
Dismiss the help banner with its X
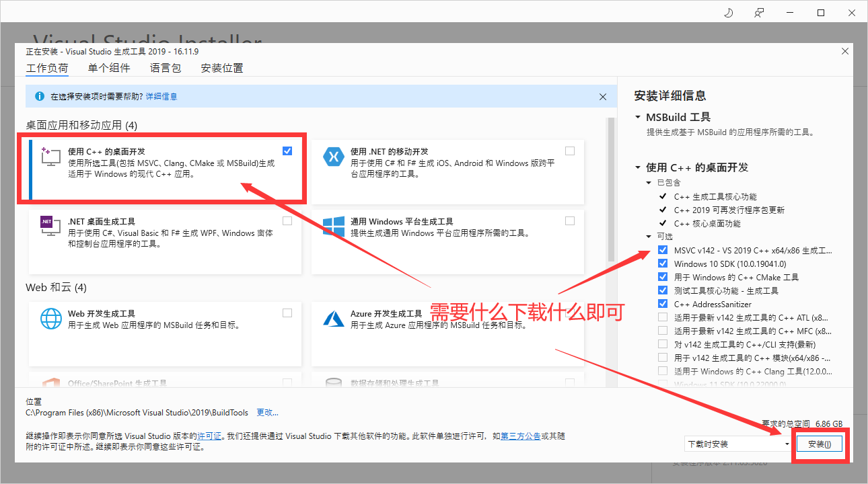pyautogui.click(x=603, y=97)
